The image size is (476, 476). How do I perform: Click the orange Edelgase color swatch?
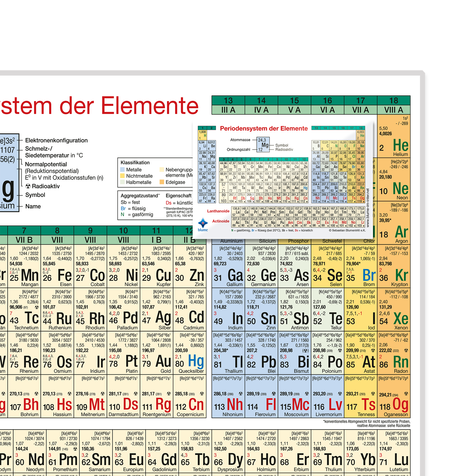coord(162,182)
